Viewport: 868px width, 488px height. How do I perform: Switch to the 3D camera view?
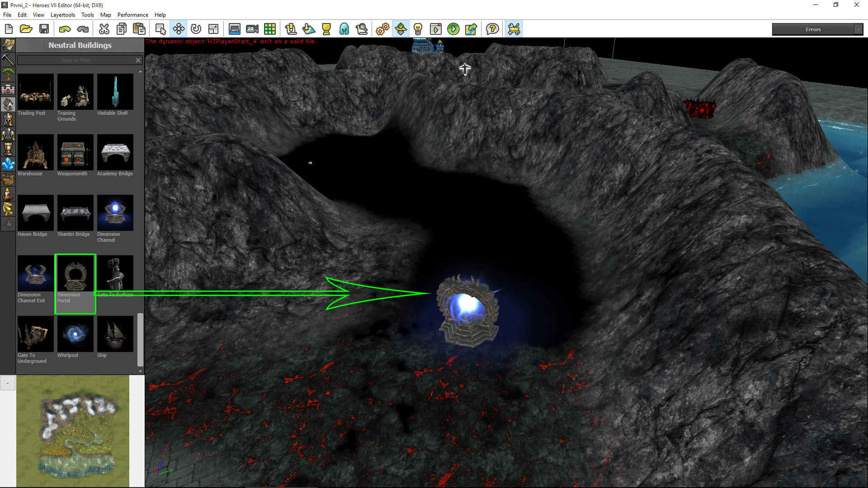point(234,29)
